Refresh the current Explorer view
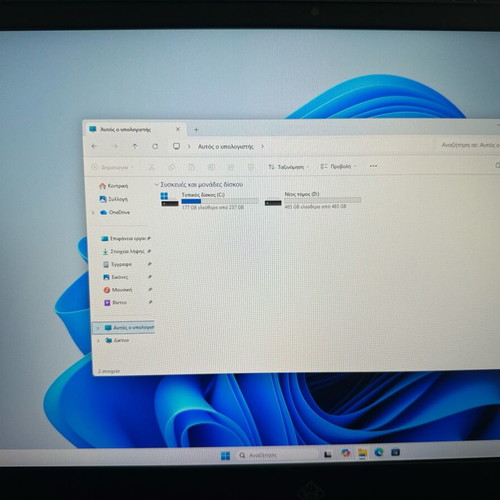This screenshot has width=500, height=500. click(x=155, y=146)
